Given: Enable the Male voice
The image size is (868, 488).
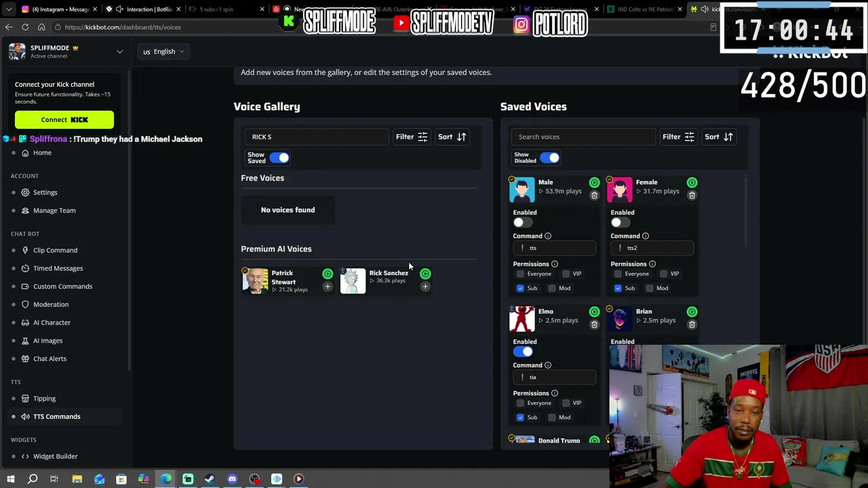Looking at the screenshot, I should [523, 222].
